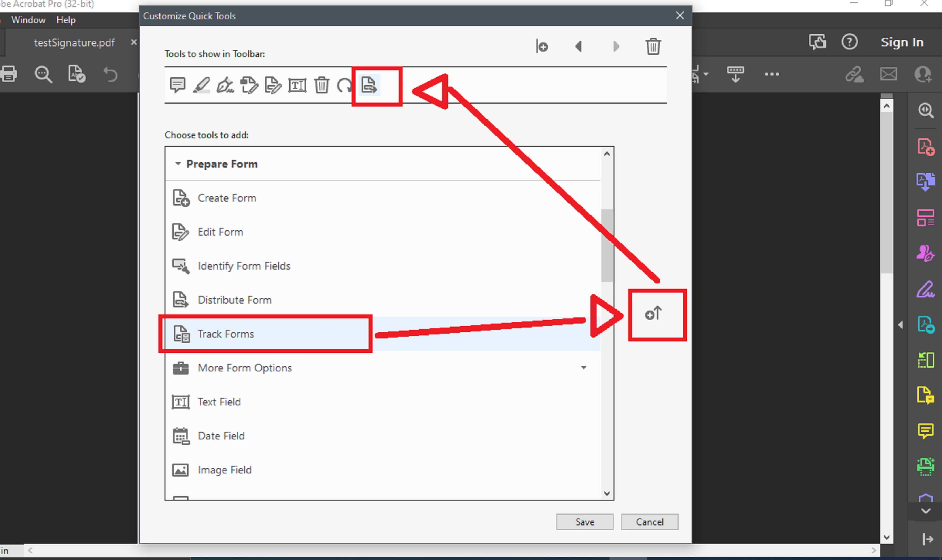Select Text Field icon in toolbar preview
Screen dimensions: 942x560
click(x=297, y=85)
